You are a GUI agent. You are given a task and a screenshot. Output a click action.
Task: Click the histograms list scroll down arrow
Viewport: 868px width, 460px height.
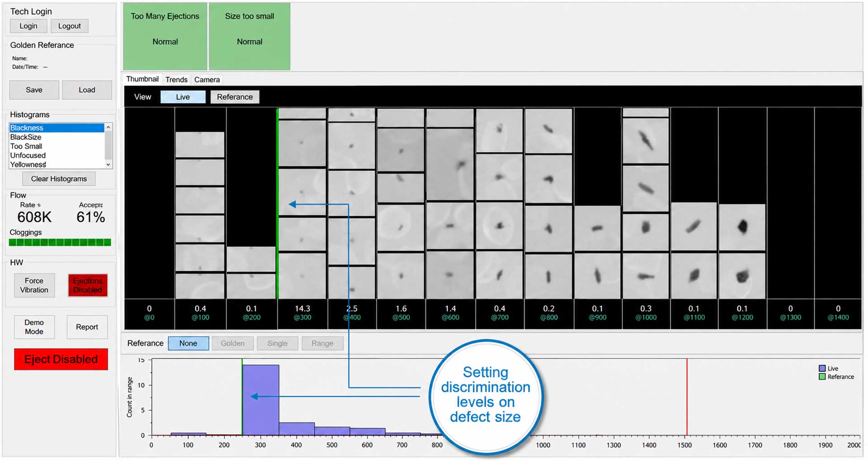click(x=108, y=165)
